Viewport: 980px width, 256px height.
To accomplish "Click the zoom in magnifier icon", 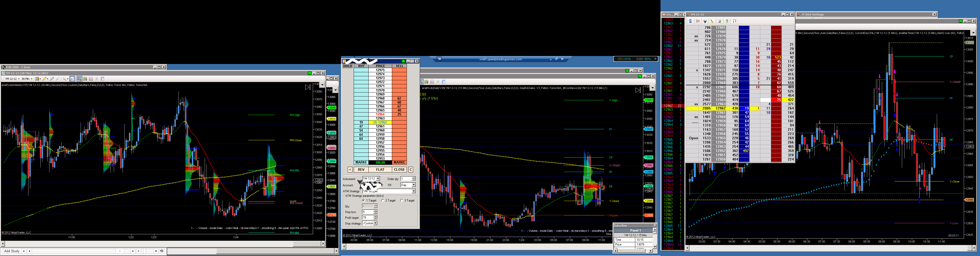I will 52,79.
